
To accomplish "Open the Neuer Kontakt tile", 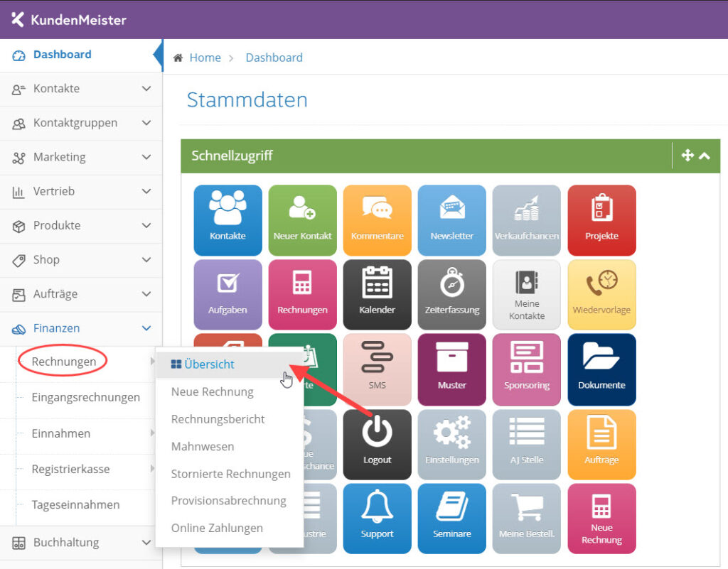I will [x=302, y=220].
